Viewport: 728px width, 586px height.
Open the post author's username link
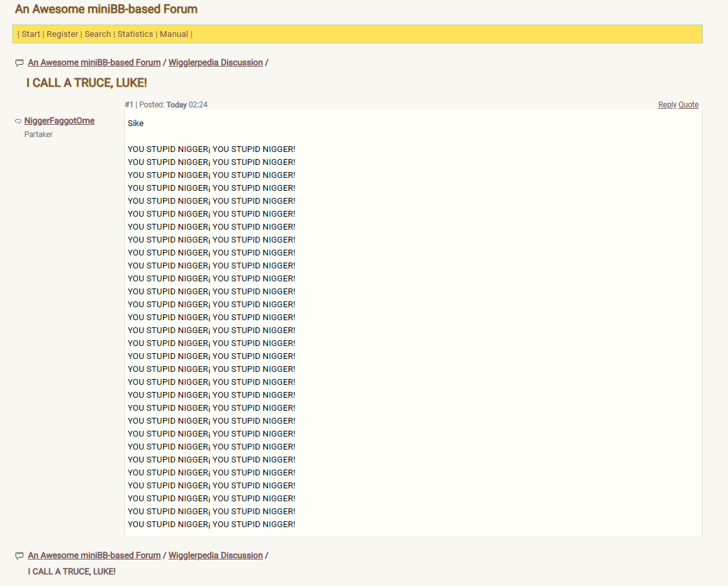(60, 121)
